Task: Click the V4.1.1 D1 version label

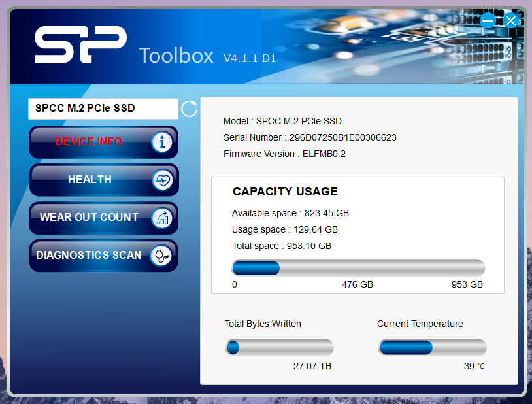Action: point(250,58)
